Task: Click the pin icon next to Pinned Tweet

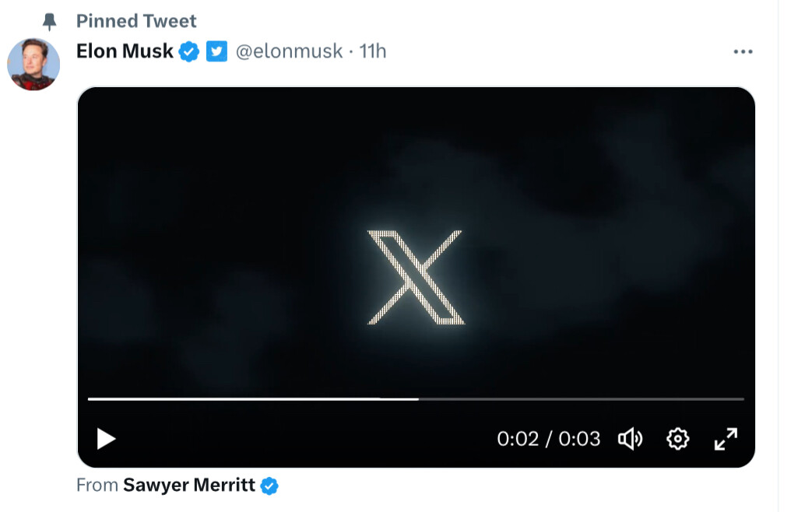Action: point(50,21)
